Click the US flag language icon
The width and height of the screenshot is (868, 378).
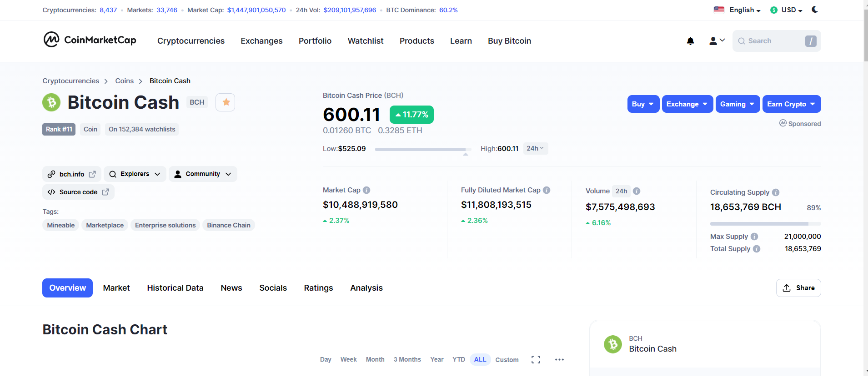(x=719, y=10)
